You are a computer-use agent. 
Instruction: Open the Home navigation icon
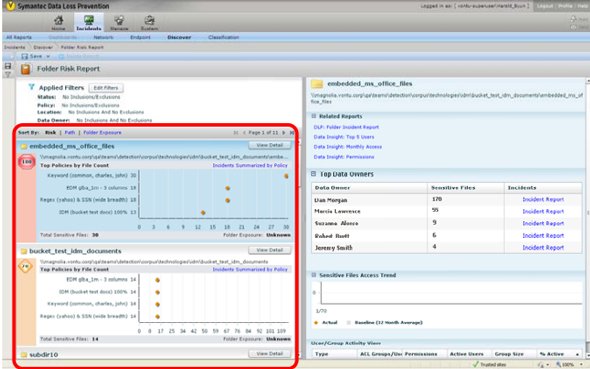pyautogui.click(x=58, y=23)
